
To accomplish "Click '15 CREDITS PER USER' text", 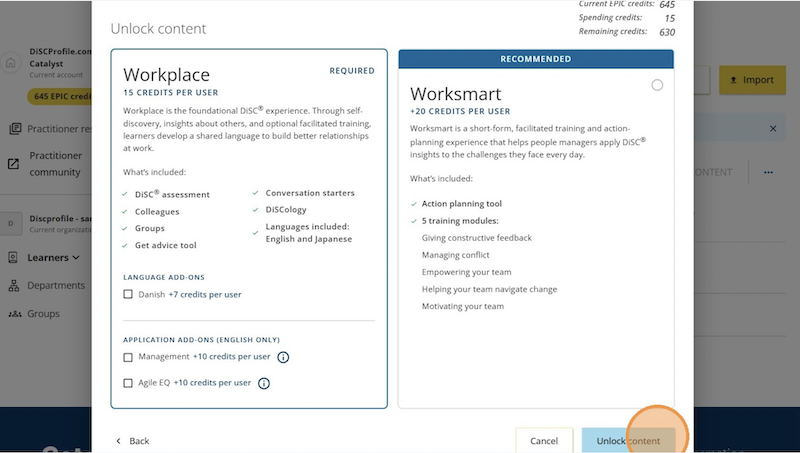I will (x=170, y=92).
